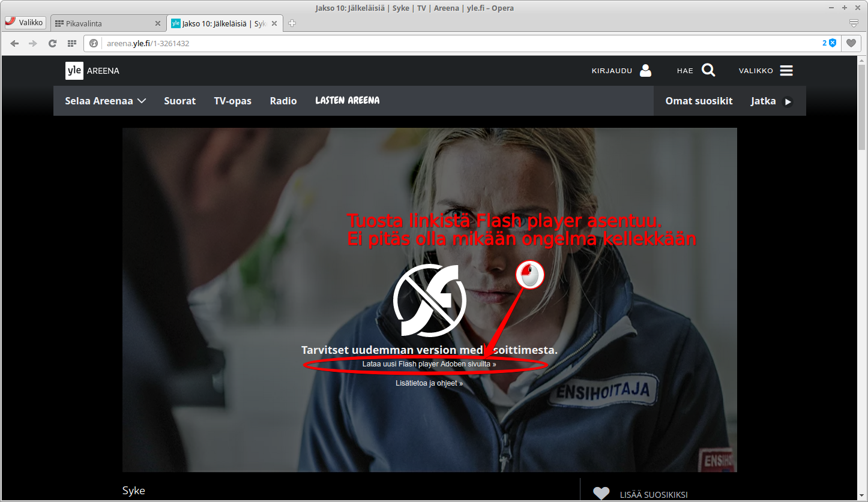Open the Suorat menu item
This screenshot has width=868, height=502.
180,101
